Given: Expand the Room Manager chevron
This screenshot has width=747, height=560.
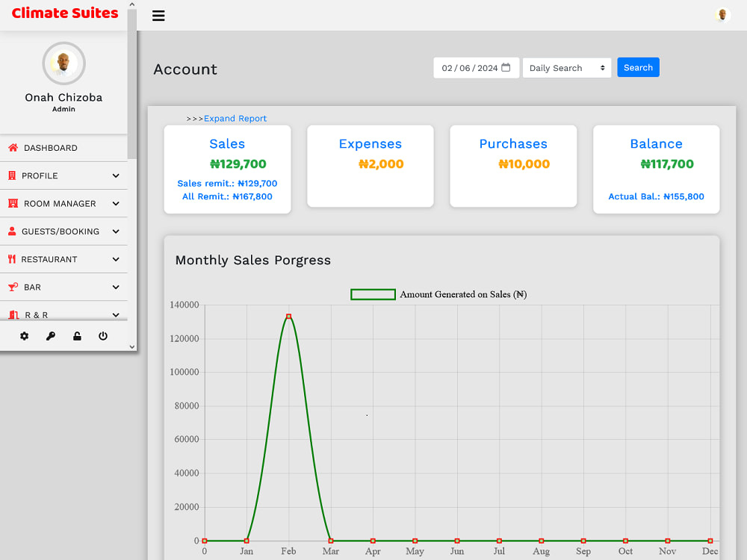Looking at the screenshot, I should tap(116, 203).
